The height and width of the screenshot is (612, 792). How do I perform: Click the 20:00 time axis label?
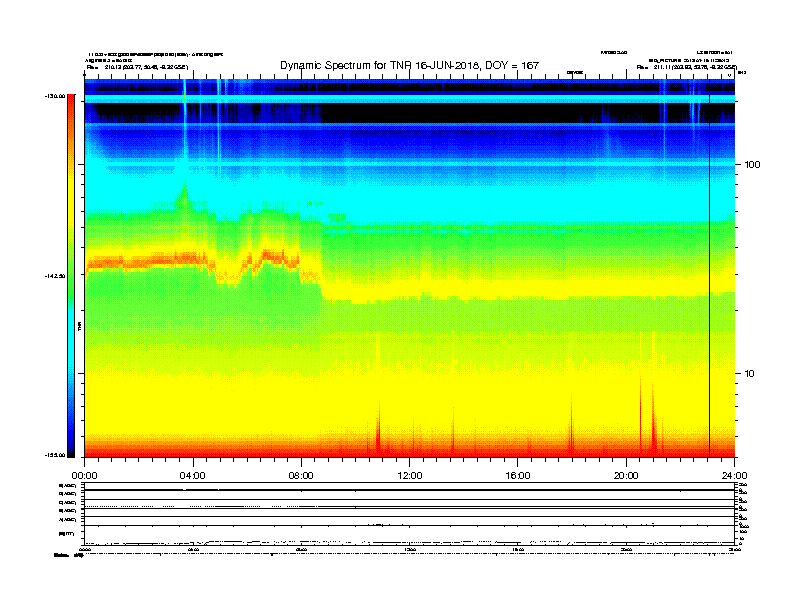pos(626,476)
